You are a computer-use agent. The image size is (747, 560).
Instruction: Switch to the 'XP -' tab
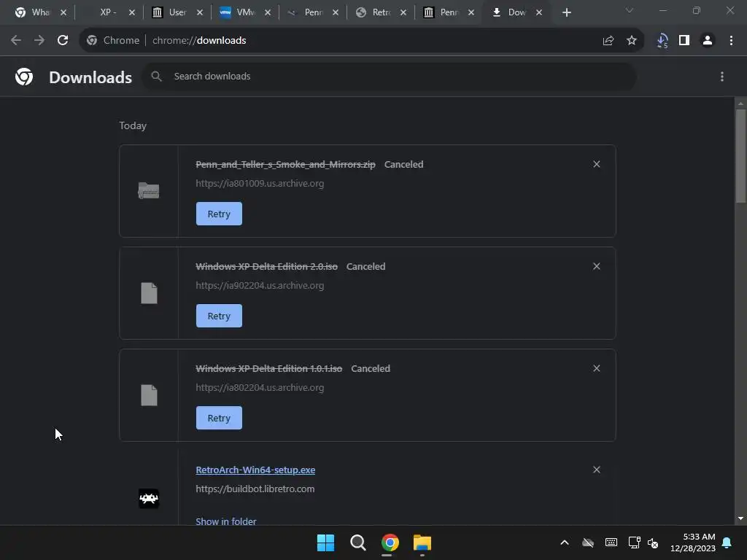click(x=109, y=12)
